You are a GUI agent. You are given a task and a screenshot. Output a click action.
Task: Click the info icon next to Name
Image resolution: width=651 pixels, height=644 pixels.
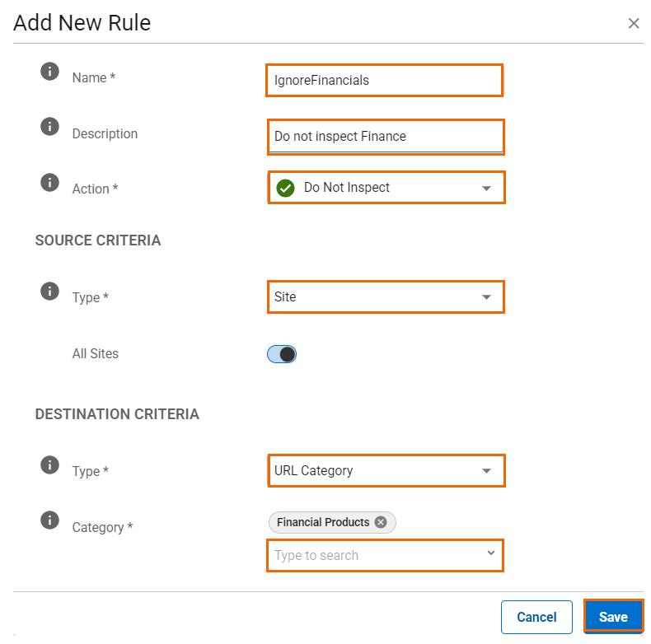tap(49, 72)
